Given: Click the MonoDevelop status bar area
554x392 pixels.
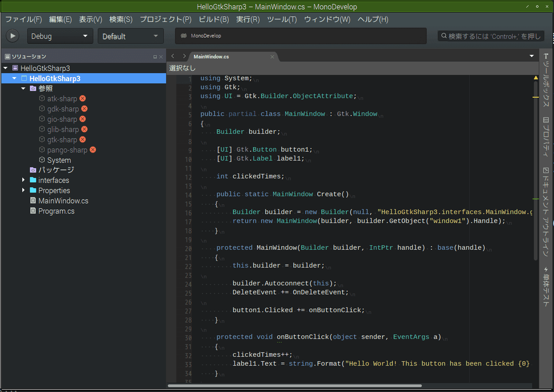Looking at the screenshot, I should tap(301, 36).
